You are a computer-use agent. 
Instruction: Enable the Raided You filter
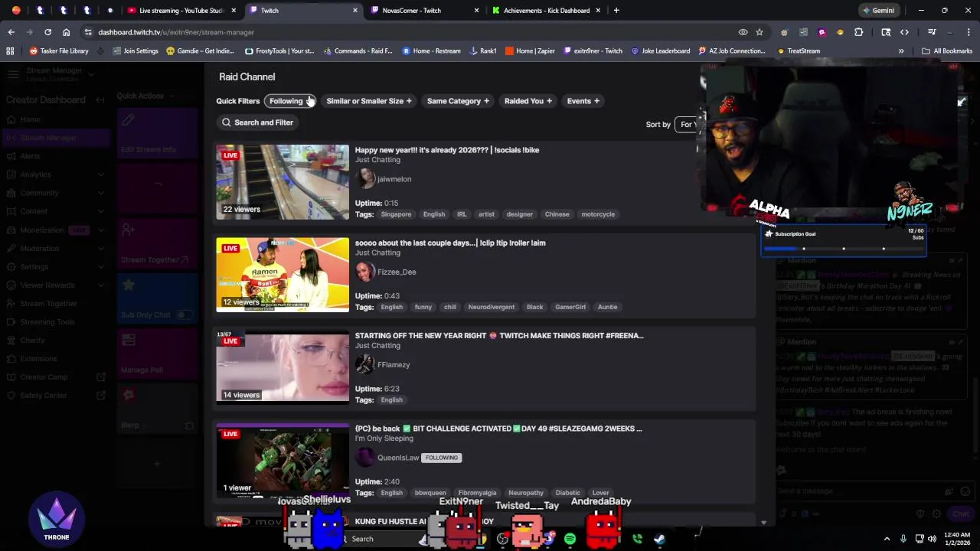[528, 101]
